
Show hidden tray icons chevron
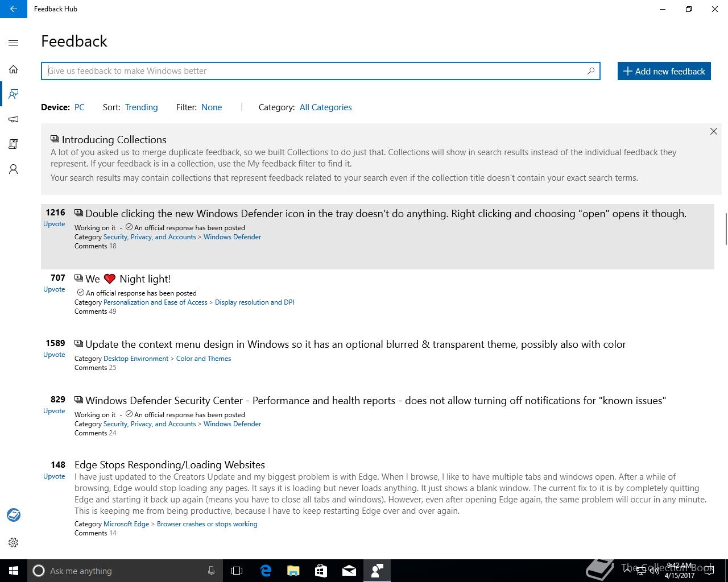[x=627, y=571]
